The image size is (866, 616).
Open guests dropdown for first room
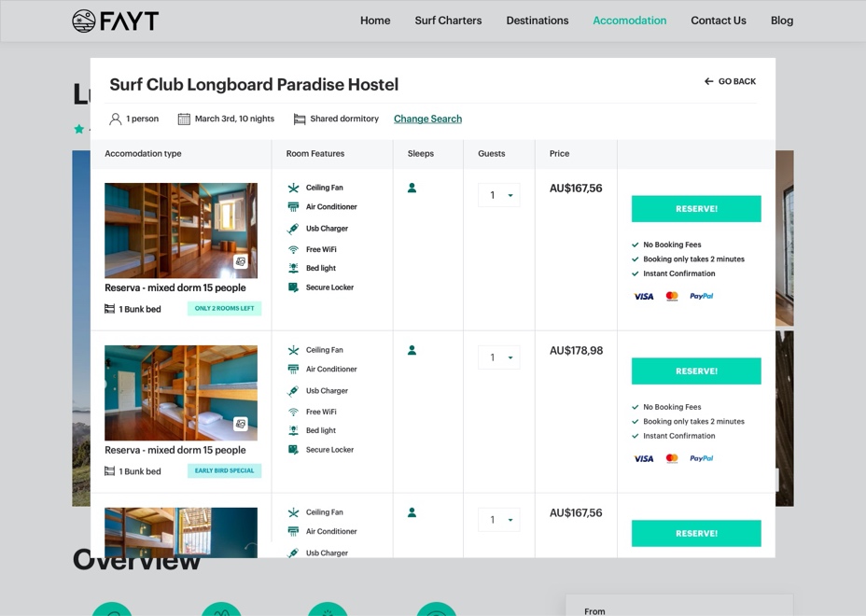point(498,195)
